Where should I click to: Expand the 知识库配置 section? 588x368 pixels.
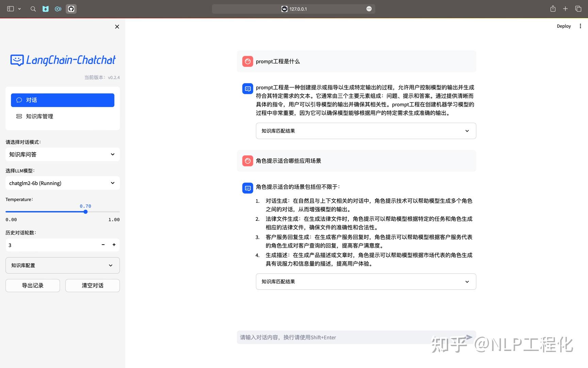62,265
